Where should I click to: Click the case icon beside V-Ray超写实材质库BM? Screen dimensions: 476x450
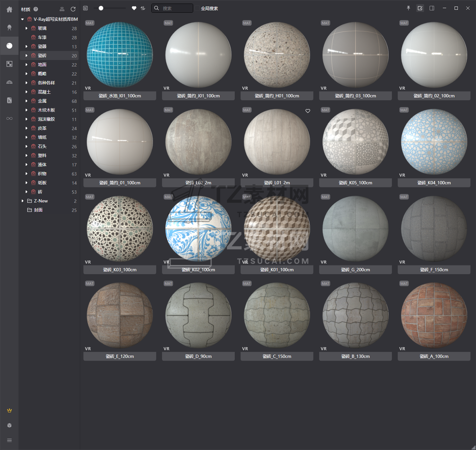(29, 19)
